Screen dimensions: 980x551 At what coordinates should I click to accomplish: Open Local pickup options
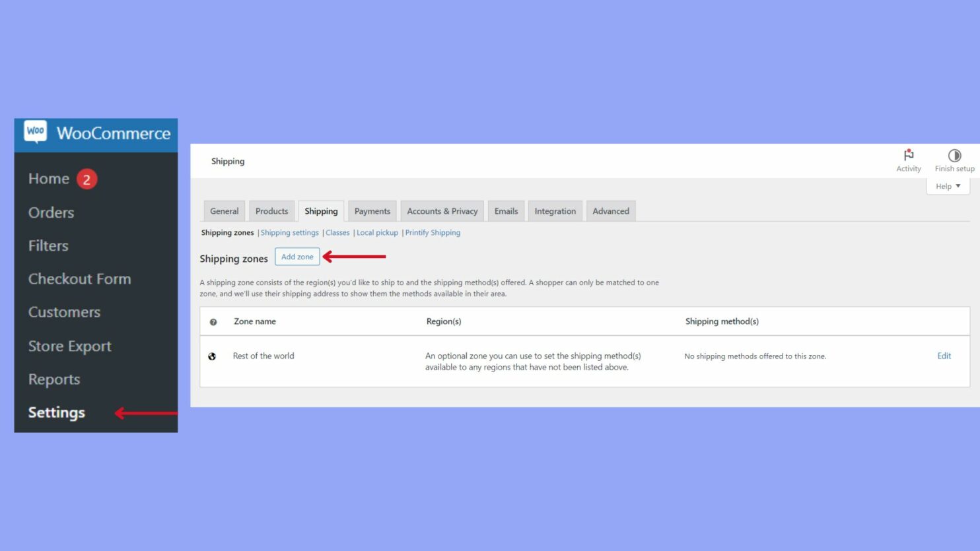377,232
